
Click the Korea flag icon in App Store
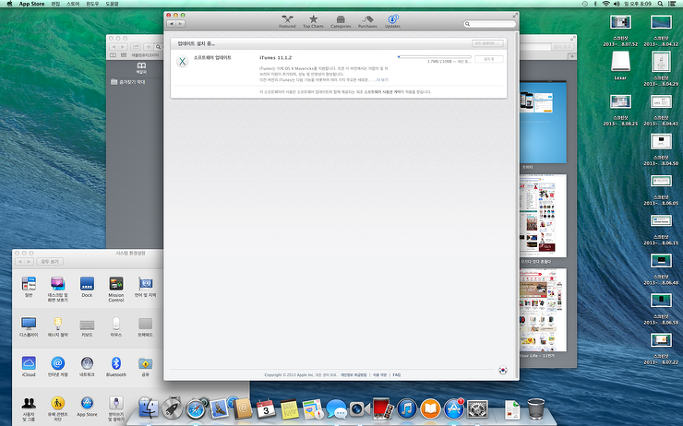pos(503,370)
